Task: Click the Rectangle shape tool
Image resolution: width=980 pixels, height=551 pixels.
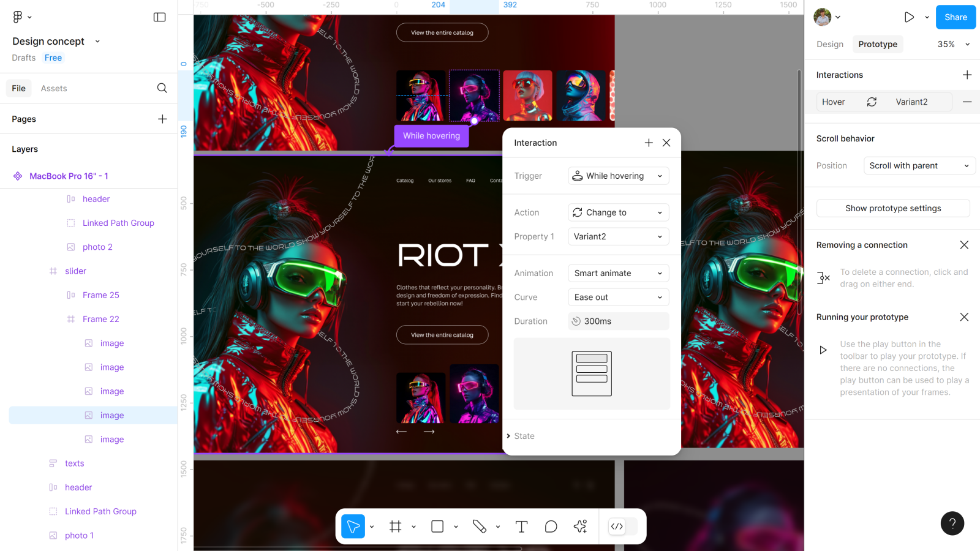Action: (x=437, y=527)
